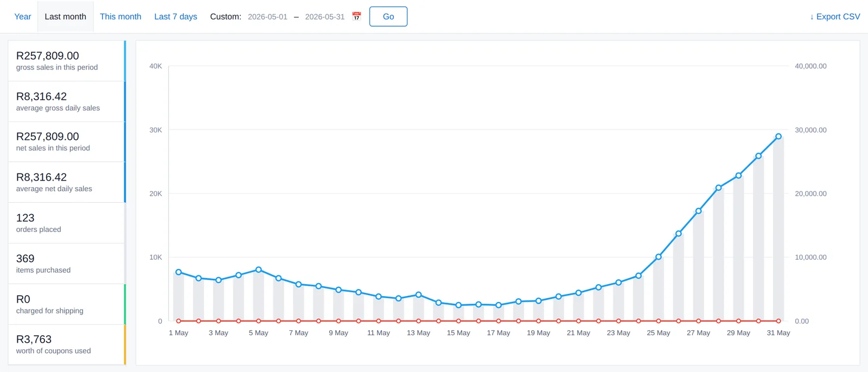This screenshot has width=868, height=372.
Task: Select the 27 May blue data point
Action: [698, 211]
